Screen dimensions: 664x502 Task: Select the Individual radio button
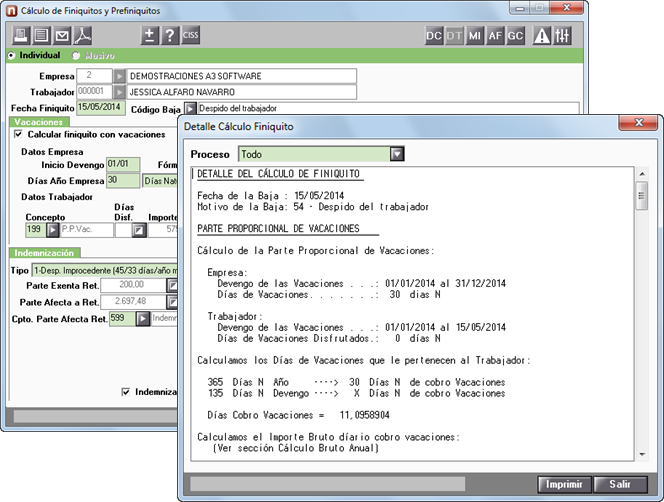tap(11, 55)
